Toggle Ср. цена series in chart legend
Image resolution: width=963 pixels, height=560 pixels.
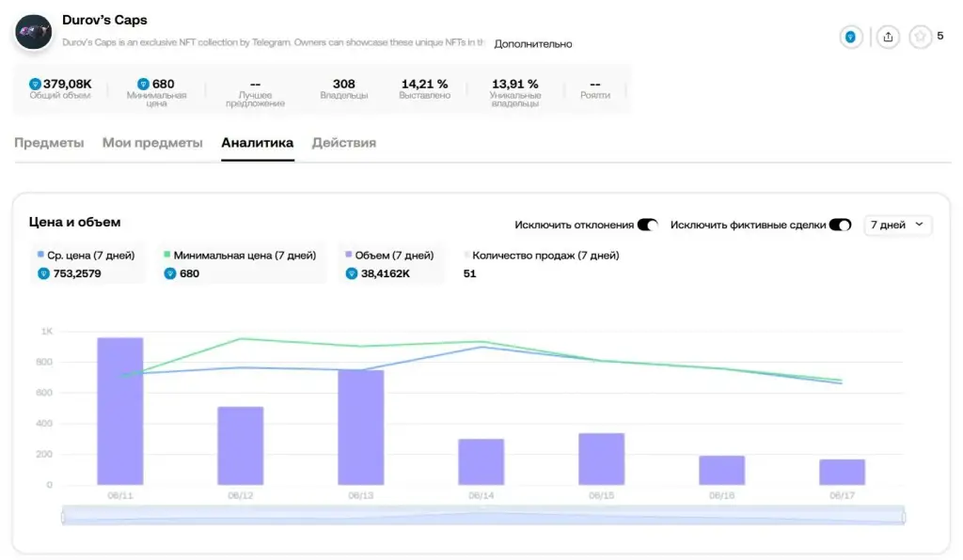click(x=86, y=256)
